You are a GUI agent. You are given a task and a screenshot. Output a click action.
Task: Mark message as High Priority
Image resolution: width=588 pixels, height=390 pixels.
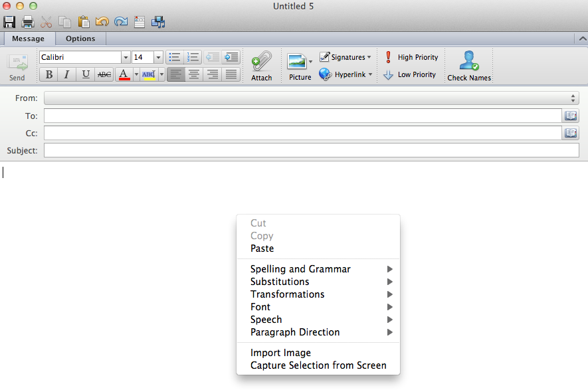point(412,57)
